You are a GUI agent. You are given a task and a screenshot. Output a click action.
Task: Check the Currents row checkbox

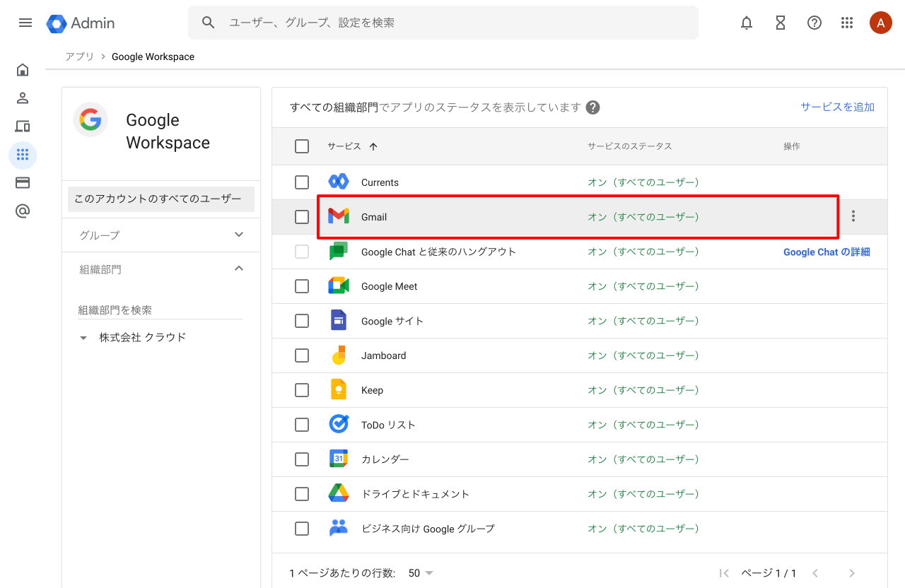302,182
